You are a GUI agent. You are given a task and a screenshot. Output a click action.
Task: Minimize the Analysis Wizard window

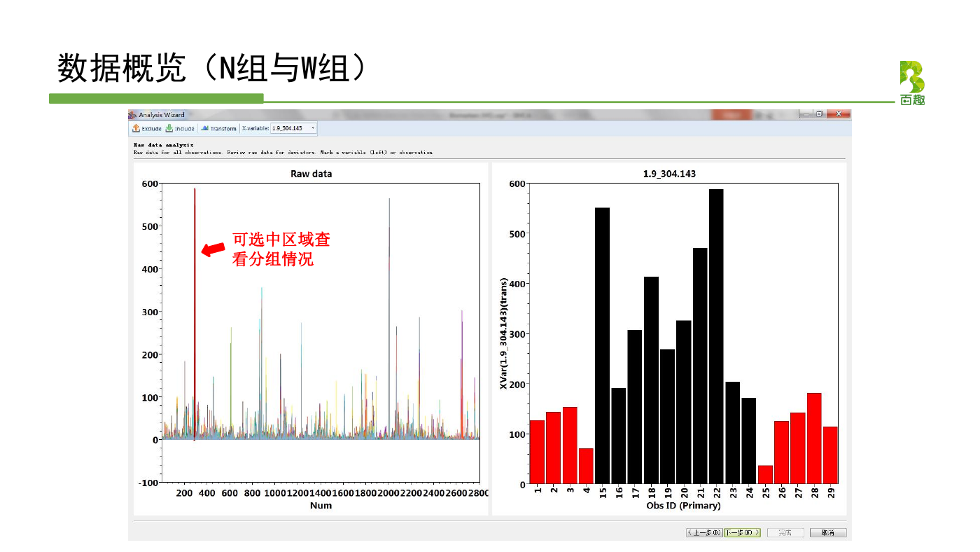[806, 113]
